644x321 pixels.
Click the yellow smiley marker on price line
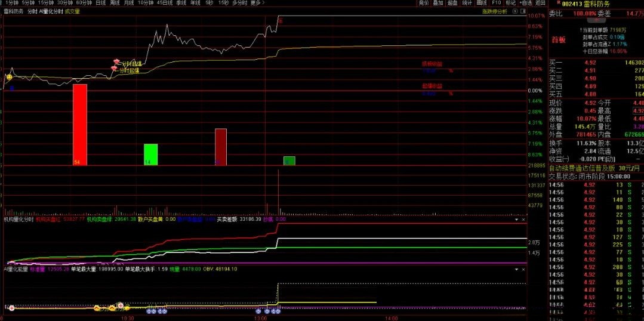9,77
